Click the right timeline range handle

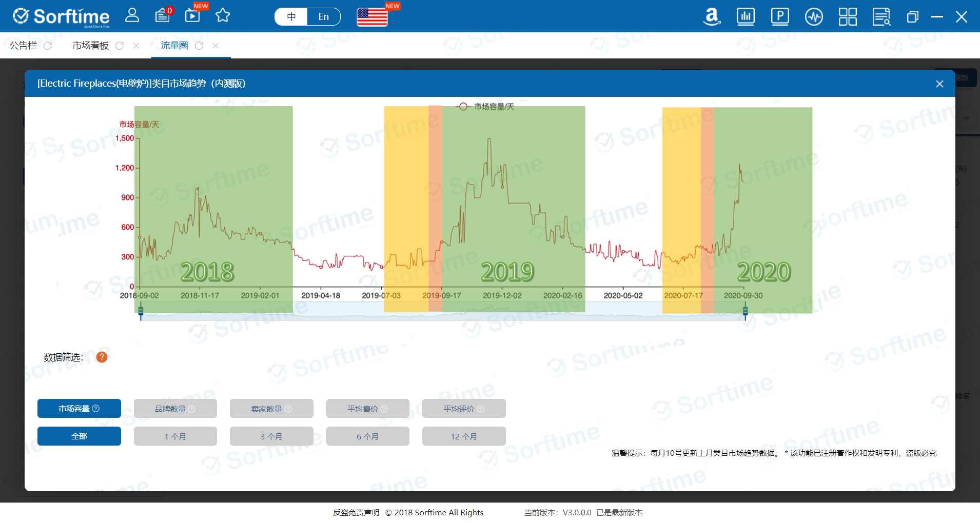745,311
